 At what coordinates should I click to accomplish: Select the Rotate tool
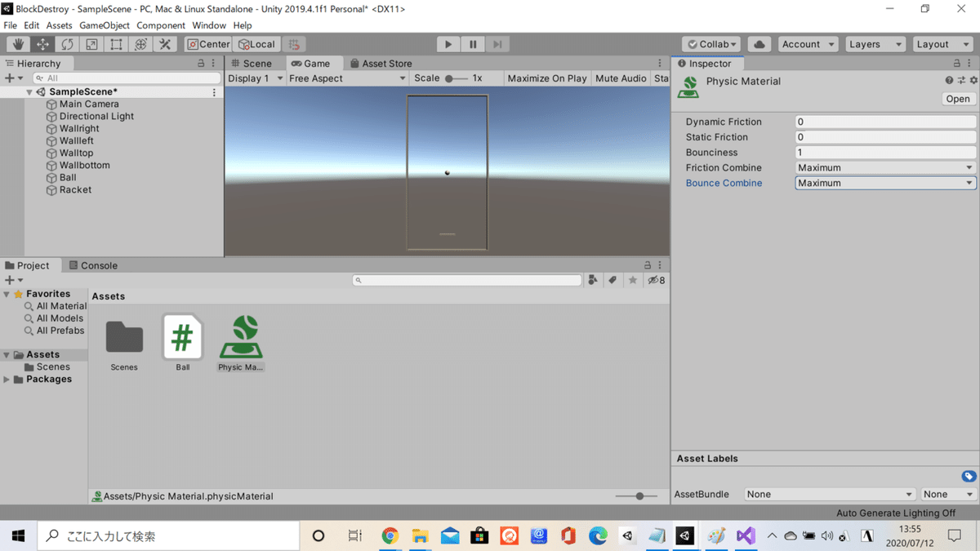point(67,44)
